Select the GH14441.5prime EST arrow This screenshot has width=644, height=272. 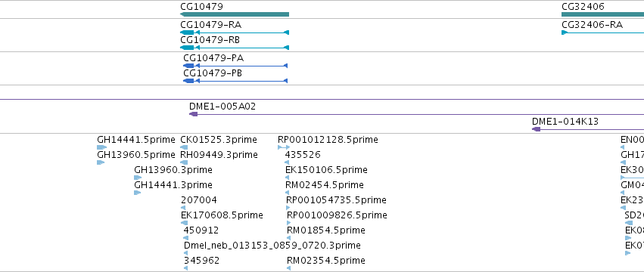102,147
